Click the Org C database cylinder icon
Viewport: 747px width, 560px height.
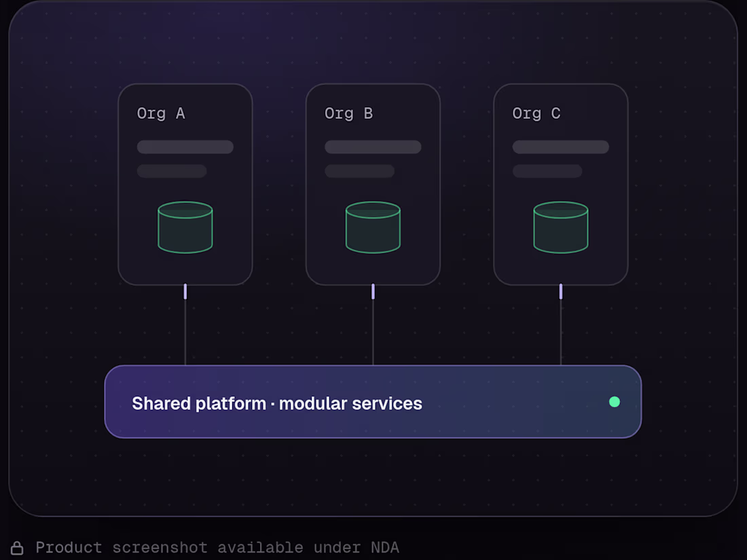[561, 227]
